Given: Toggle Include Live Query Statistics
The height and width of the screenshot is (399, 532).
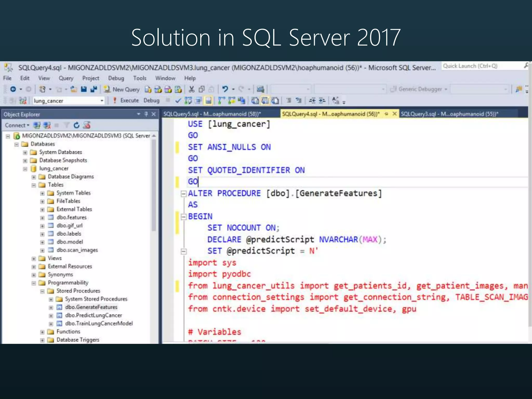Looking at the screenshot, I should (231, 101).
